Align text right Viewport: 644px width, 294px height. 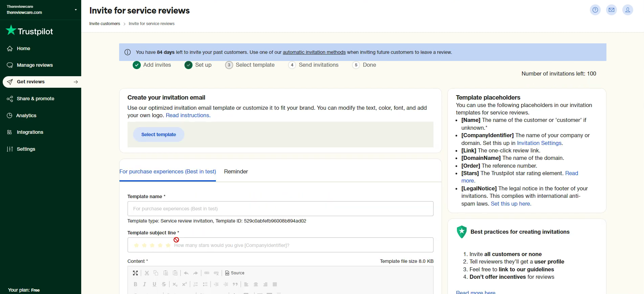(265, 285)
